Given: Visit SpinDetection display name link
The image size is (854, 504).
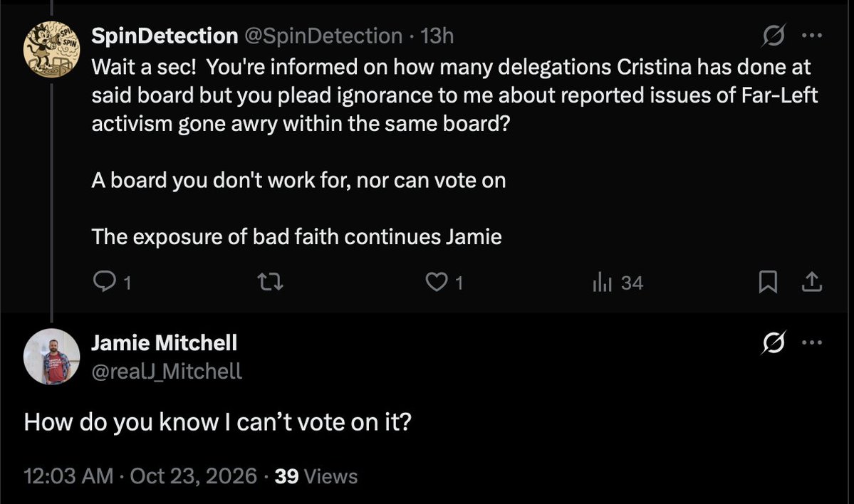Looking at the screenshot, I should [x=165, y=36].
